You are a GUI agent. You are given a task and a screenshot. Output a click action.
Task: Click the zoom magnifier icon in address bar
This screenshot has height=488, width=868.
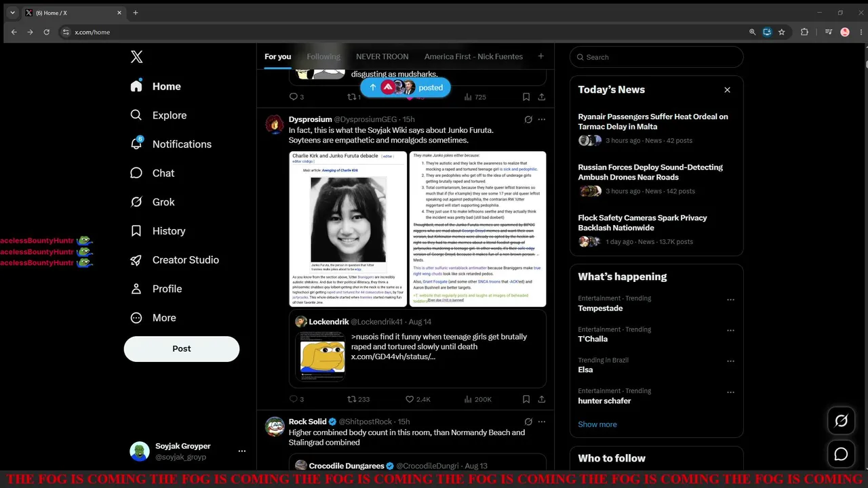click(752, 32)
